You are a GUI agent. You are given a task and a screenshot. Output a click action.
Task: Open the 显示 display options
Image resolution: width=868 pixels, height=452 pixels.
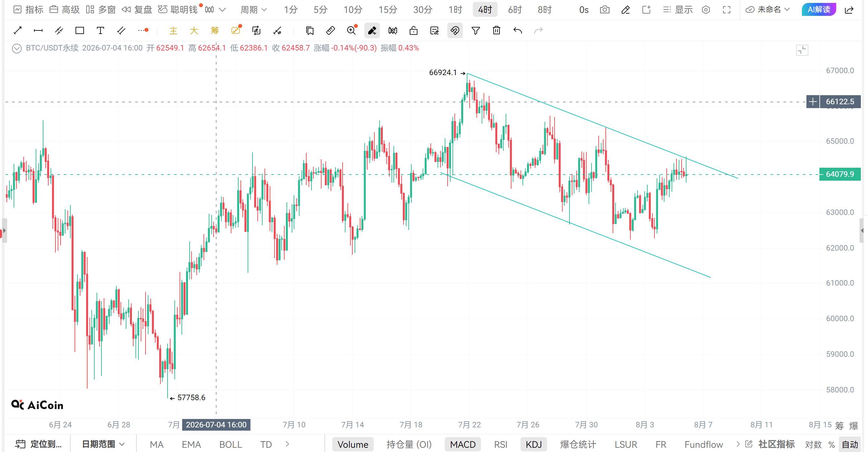[678, 10]
